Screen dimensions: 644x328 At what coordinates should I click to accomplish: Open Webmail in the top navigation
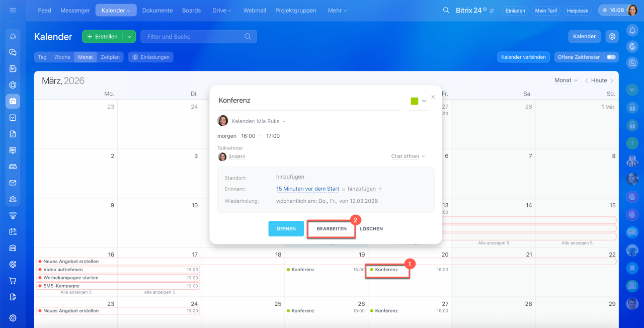tap(255, 10)
